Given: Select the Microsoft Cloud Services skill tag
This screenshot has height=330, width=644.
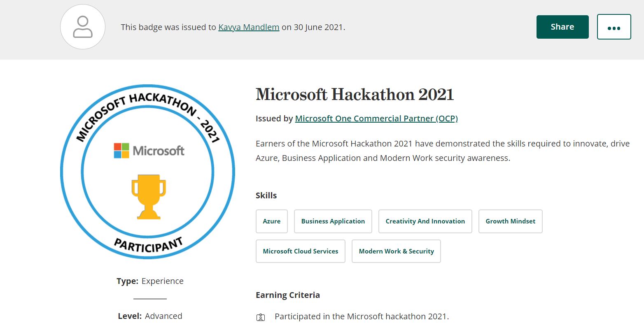Looking at the screenshot, I should [301, 251].
